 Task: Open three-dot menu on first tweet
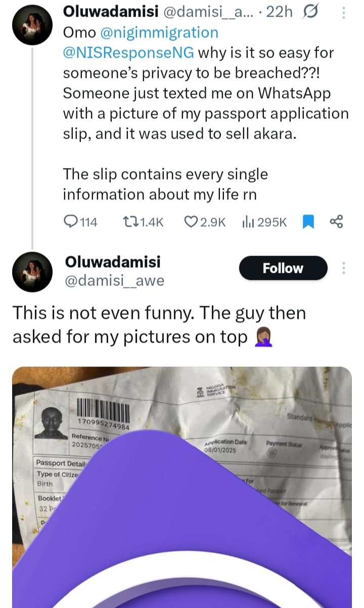pyautogui.click(x=345, y=13)
